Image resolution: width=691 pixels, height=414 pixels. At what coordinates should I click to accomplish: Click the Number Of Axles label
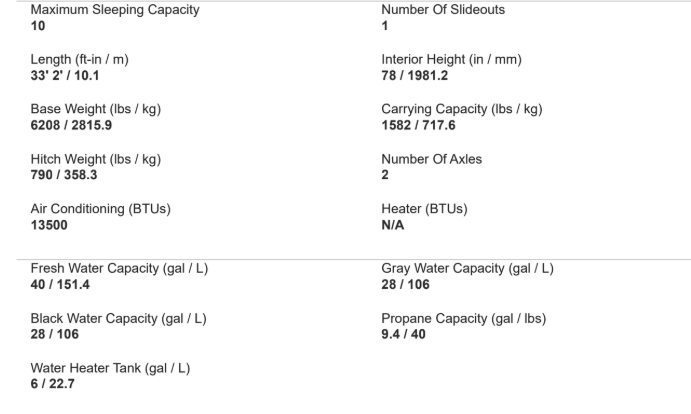coord(431,159)
